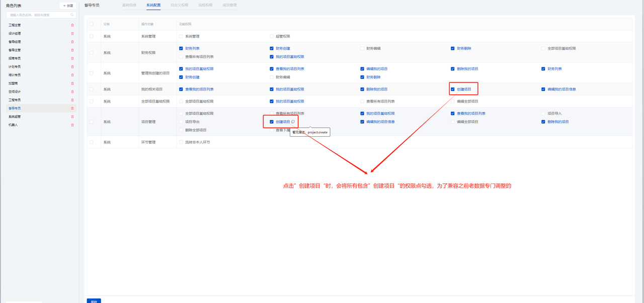Click the trash icon next to 工程专员
This screenshot has width=644, height=303.
[x=72, y=100]
